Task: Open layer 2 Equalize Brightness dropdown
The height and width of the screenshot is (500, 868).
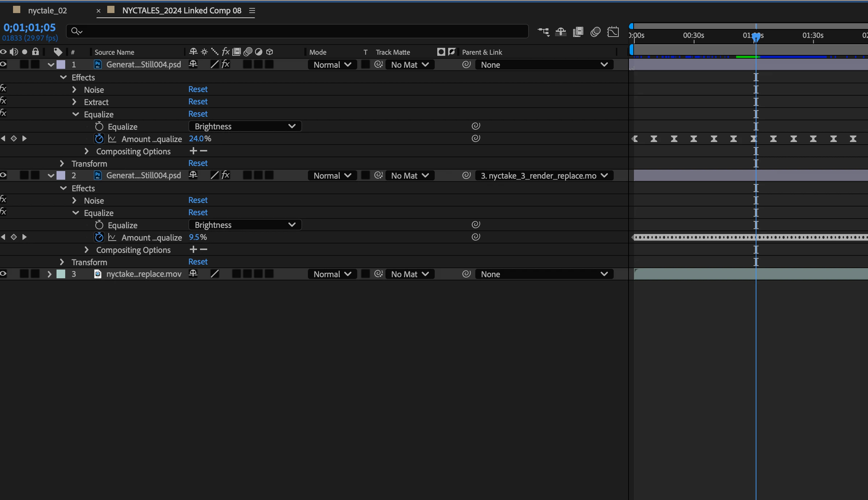Action: point(245,225)
